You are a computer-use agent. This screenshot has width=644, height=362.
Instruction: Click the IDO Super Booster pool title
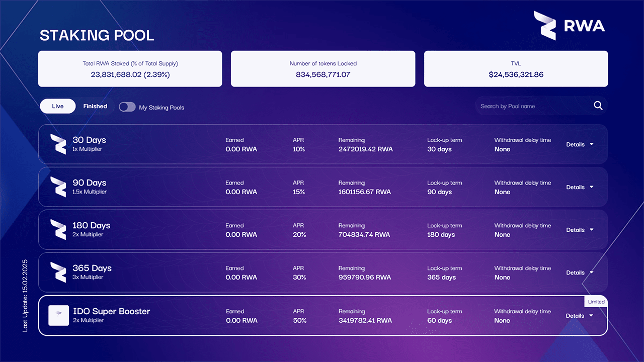[x=112, y=311]
